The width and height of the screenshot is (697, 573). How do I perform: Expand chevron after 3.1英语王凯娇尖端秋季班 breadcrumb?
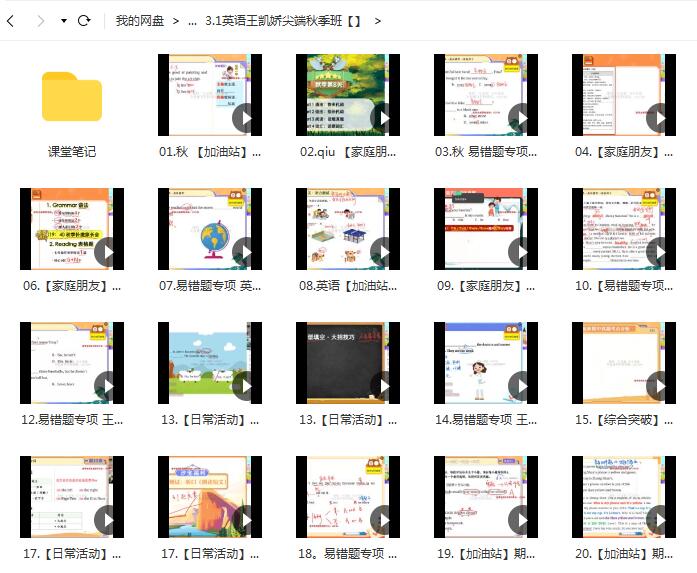coord(377,21)
